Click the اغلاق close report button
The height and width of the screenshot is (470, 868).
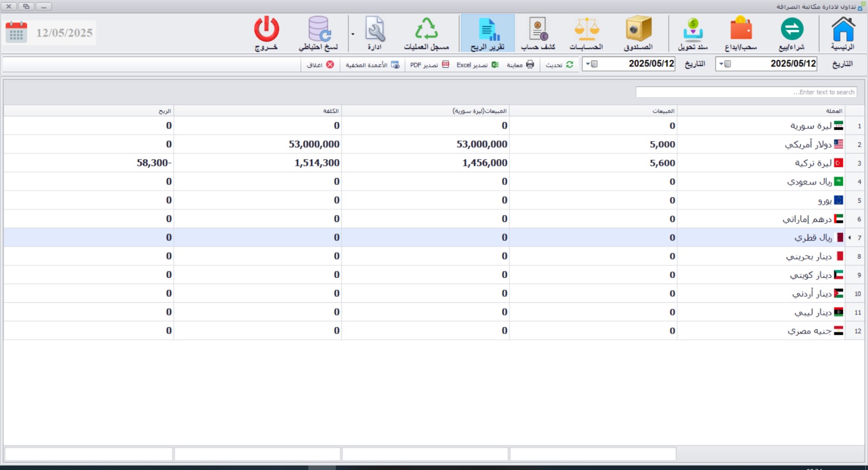(x=320, y=65)
